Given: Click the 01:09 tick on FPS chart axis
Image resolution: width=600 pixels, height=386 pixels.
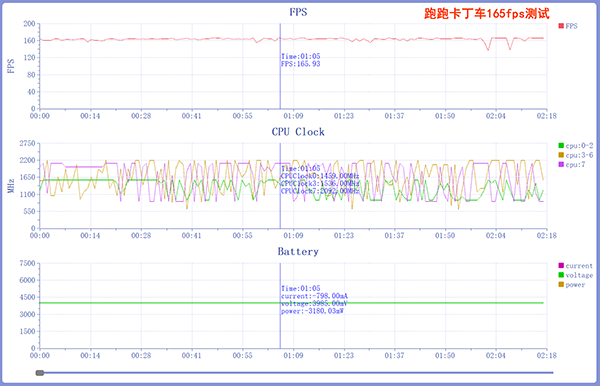Looking at the screenshot, I should 293,116.
